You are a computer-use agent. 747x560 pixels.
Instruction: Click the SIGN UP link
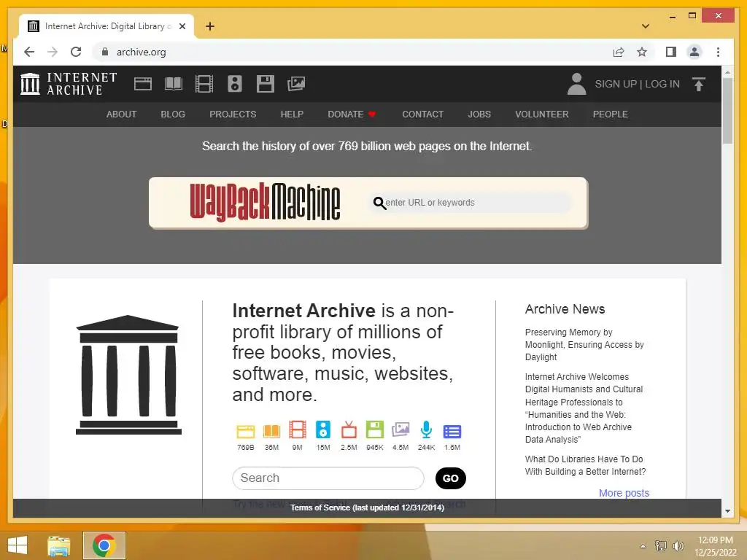[616, 84]
